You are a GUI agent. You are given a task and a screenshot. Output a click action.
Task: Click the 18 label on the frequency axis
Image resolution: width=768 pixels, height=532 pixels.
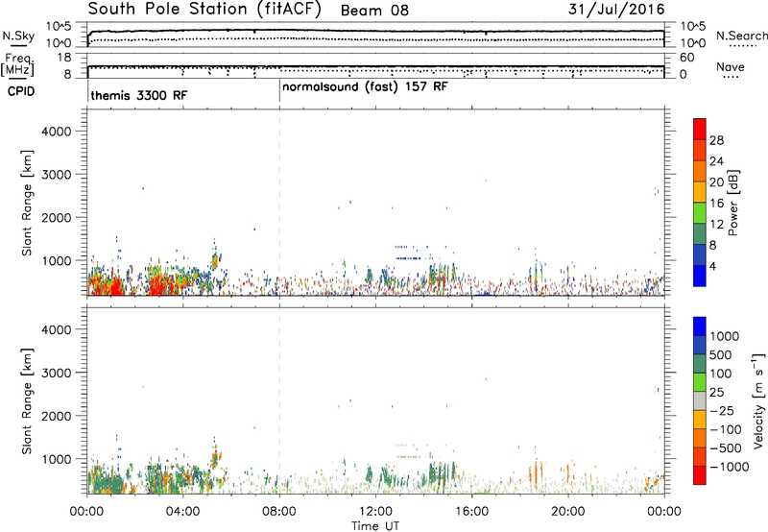click(x=64, y=58)
